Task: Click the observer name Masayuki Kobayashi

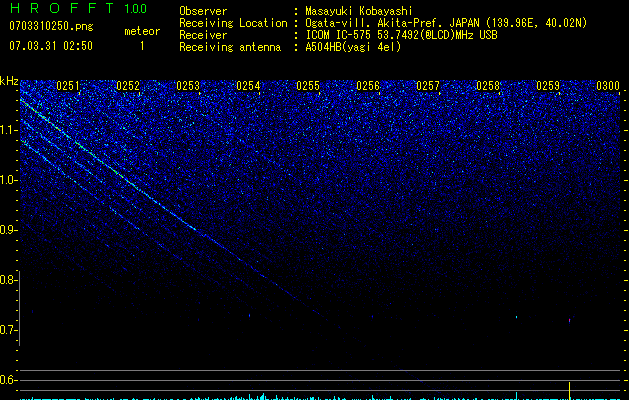Action: pyautogui.click(x=359, y=11)
